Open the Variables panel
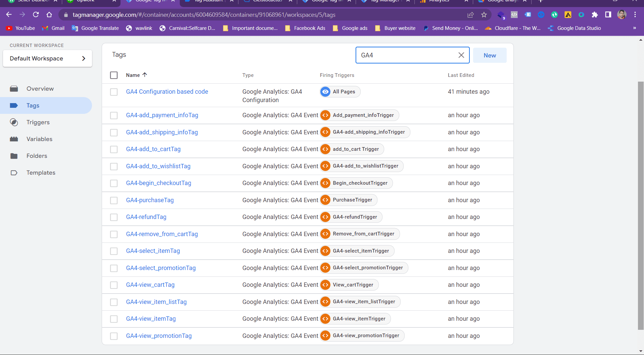Image resolution: width=644 pixels, height=355 pixels. pyautogui.click(x=39, y=139)
